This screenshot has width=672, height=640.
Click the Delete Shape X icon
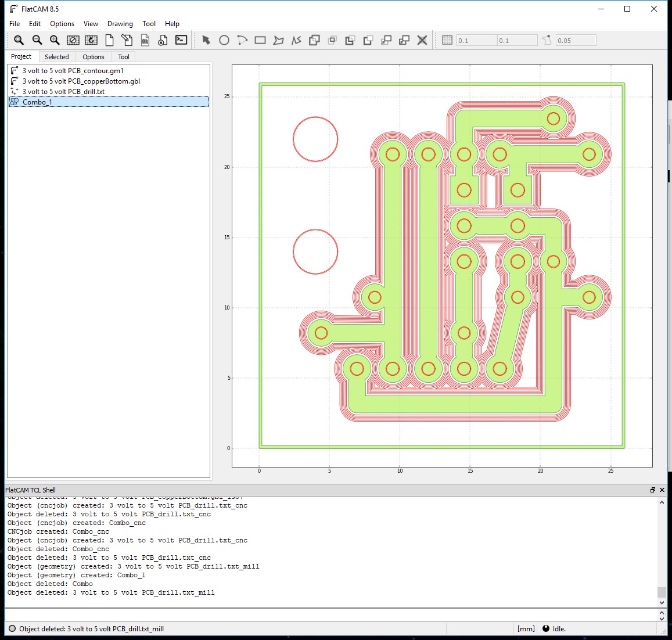pos(422,40)
